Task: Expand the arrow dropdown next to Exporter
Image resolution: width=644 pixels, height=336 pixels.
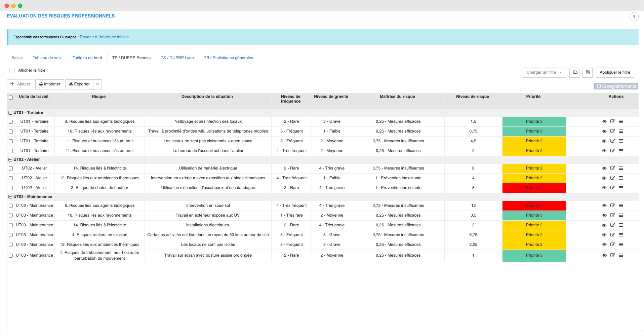Action: pyautogui.click(x=97, y=84)
